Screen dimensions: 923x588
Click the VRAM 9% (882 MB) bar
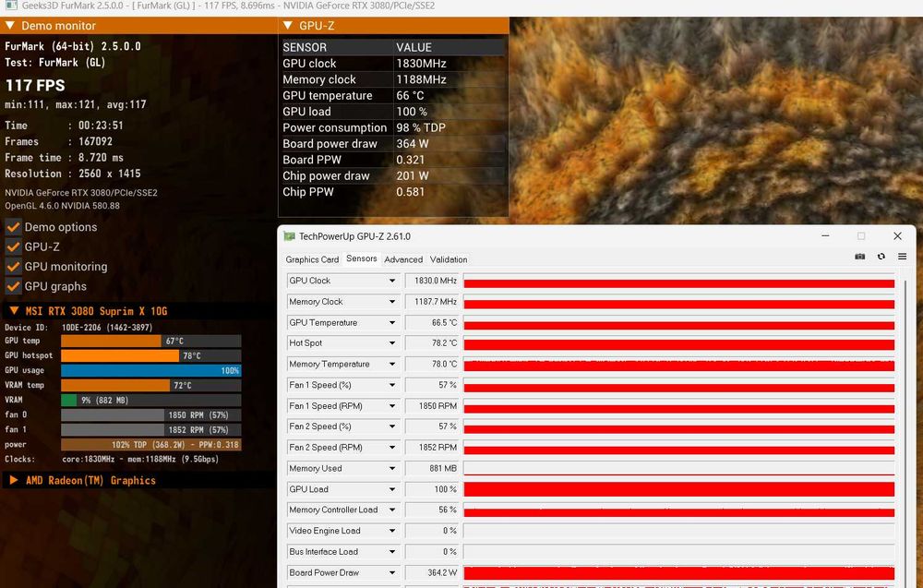(x=151, y=401)
